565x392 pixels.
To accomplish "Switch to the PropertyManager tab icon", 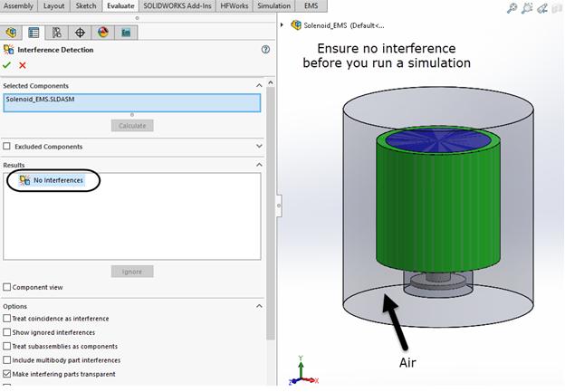I will [34, 33].
